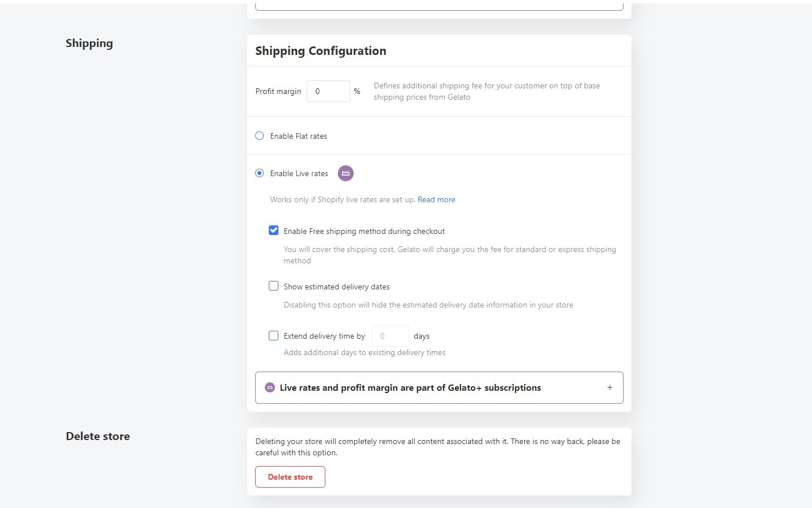This screenshot has width=812, height=508.
Task: Click the Delete store section heading
Action: tap(98, 436)
